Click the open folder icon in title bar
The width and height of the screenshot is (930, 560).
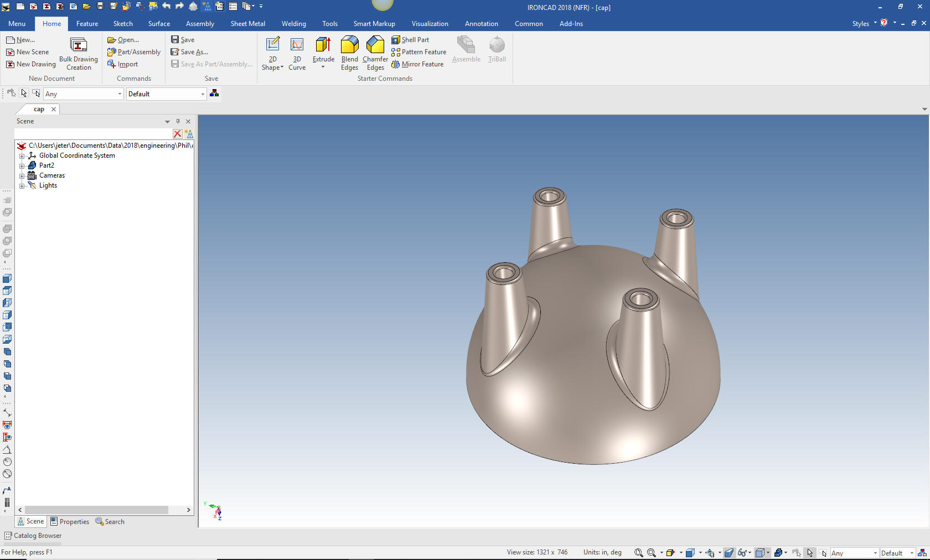87,6
